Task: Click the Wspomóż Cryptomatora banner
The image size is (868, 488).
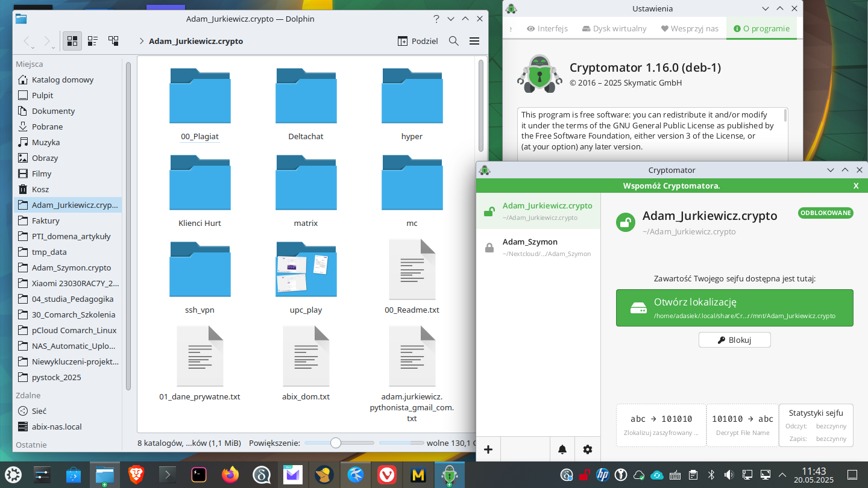Action: [671, 186]
